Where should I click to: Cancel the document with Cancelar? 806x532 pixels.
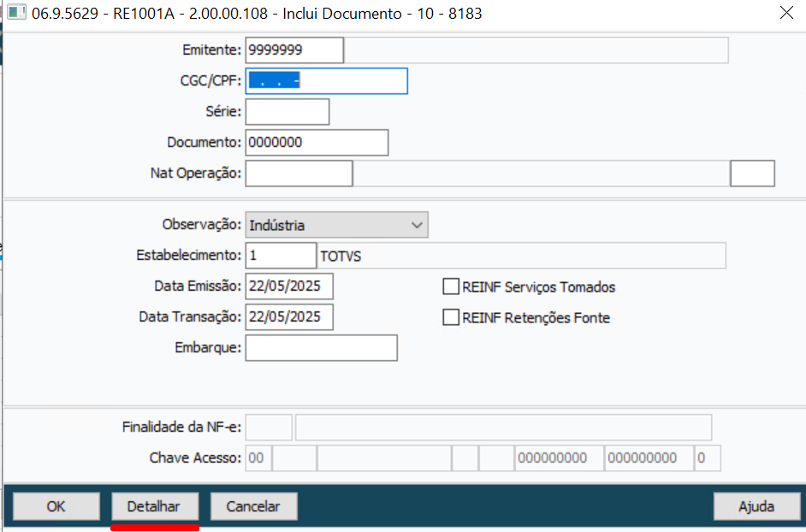tap(253, 506)
